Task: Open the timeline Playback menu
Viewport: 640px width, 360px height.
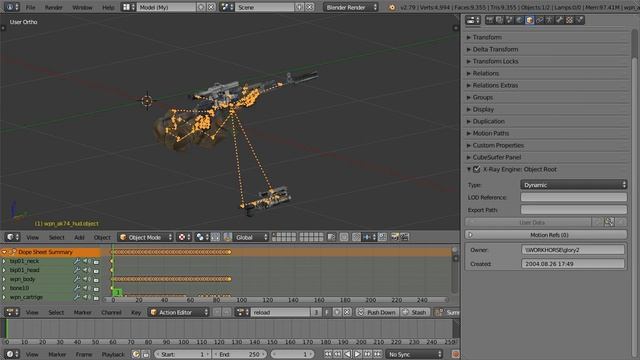Action: tap(113, 354)
